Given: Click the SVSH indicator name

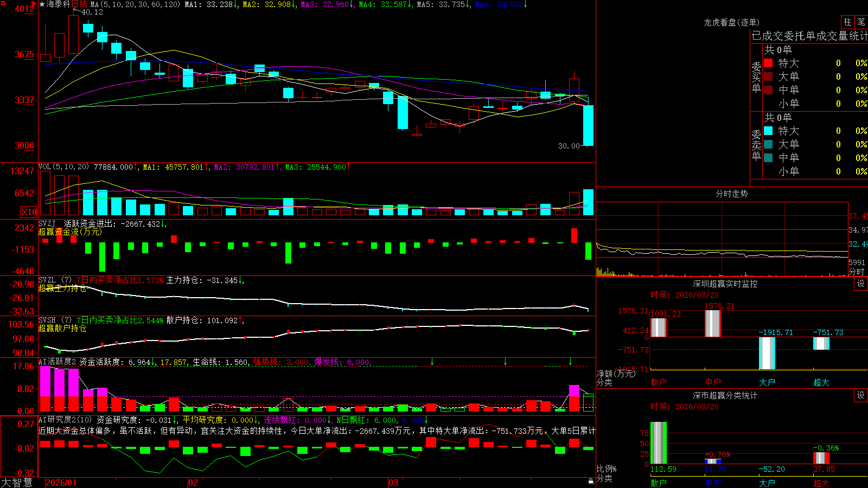Looking at the screenshot, I should coord(47,320).
